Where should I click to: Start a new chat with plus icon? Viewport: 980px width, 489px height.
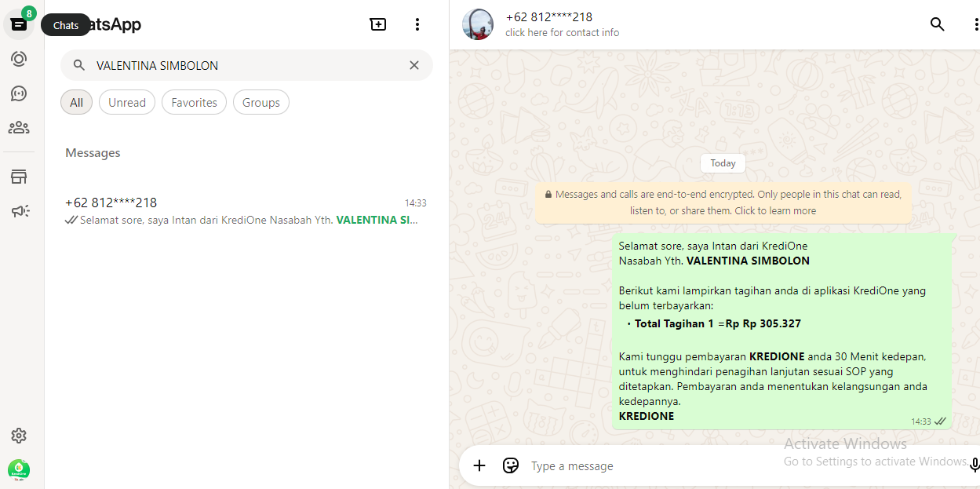378,24
